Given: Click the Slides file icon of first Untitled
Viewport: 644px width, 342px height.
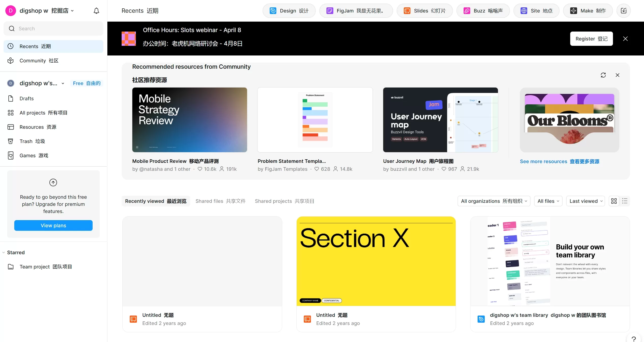Looking at the screenshot, I should point(133,319).
